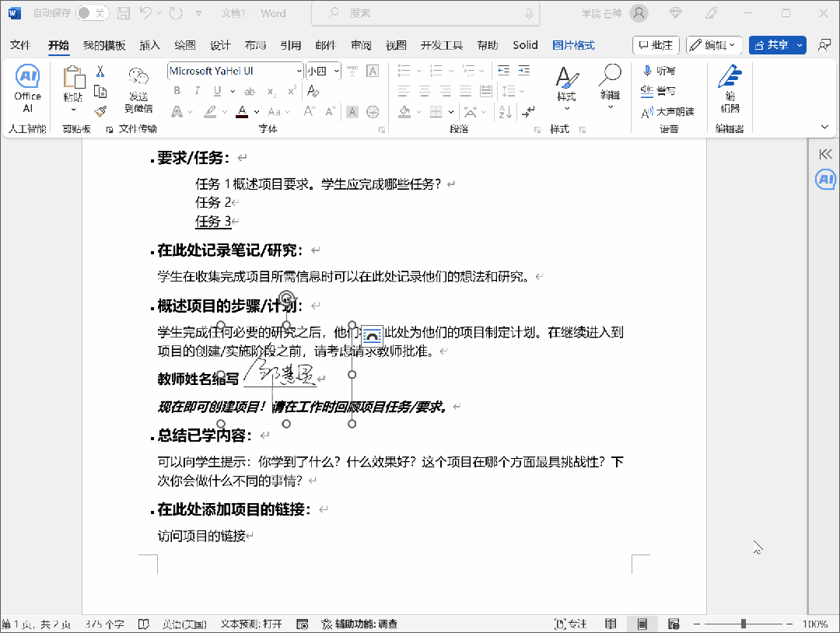Screen dimensions: 840x633
Task: Click the 大声朗读 read aloud icon
Action: [x=647, y=112]
